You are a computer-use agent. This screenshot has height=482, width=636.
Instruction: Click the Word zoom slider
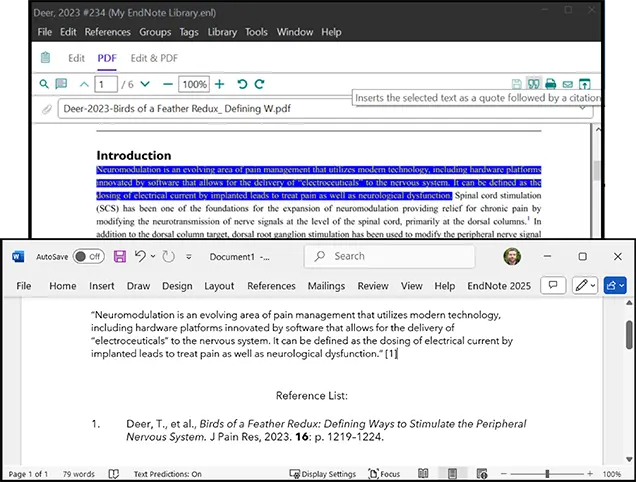click(547, 474)
